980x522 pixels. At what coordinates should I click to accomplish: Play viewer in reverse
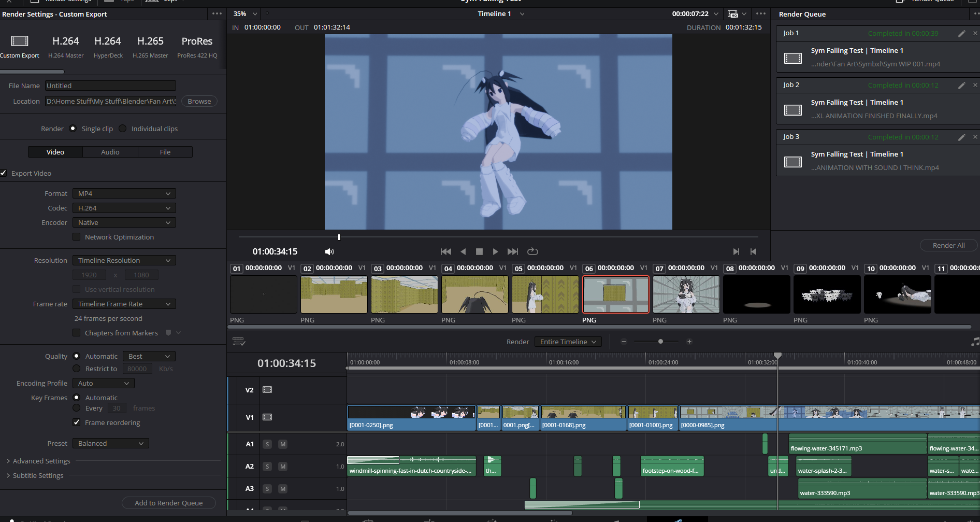tap(463, 251)
